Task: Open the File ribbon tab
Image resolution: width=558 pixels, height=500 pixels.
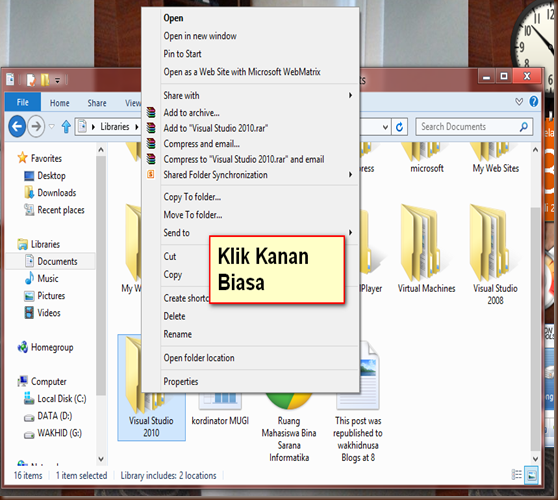Action: pos(22,102)
